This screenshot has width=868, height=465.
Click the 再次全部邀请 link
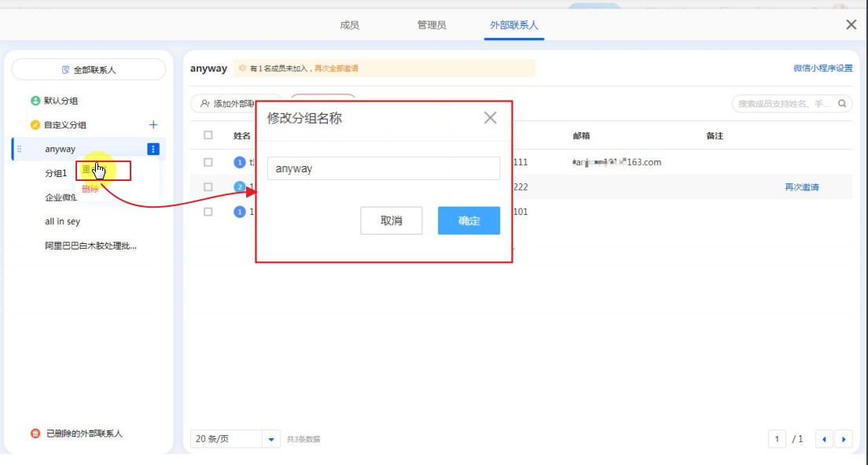click(337, 68)
